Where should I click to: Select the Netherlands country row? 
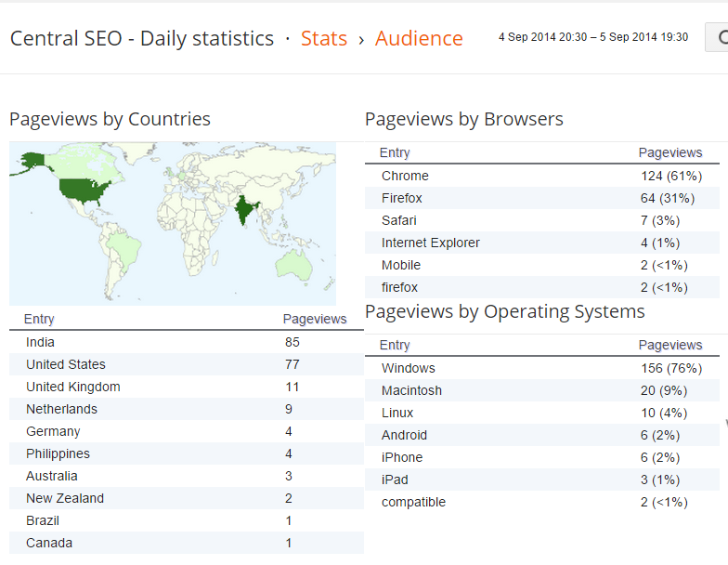187,409
